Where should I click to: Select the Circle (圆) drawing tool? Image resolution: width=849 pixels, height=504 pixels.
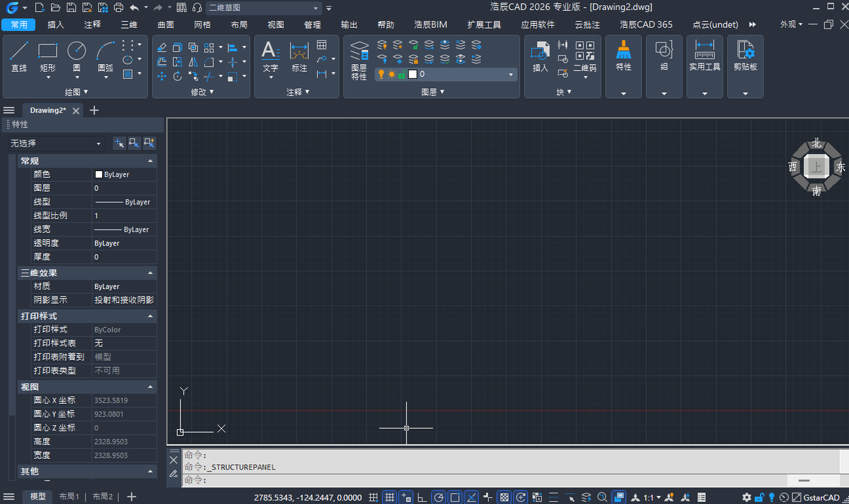pos(77,56)
